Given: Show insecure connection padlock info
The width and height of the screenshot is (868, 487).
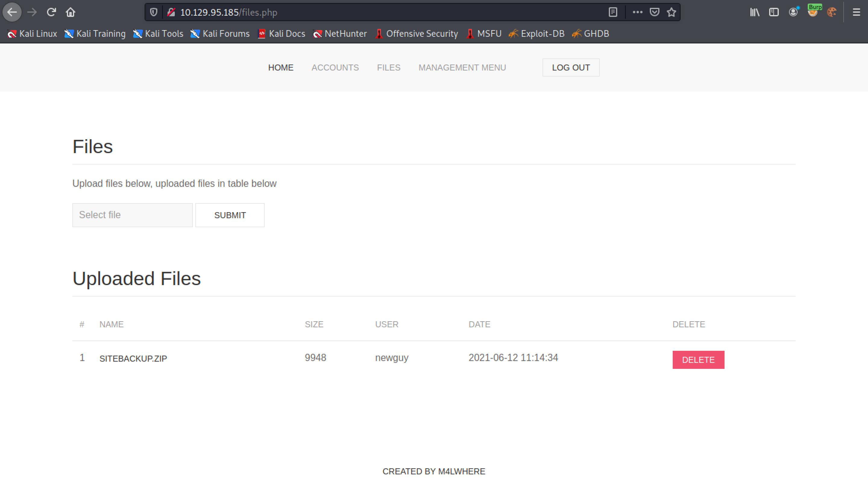Looking at the screenshot, I should coord(171,12).
